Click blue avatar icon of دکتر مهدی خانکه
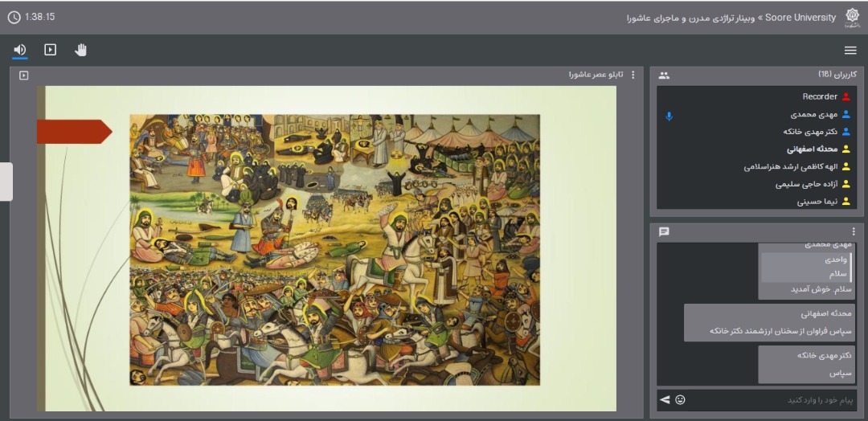The image size is (868, 421). pyautogui.click(x=845, y=132)
